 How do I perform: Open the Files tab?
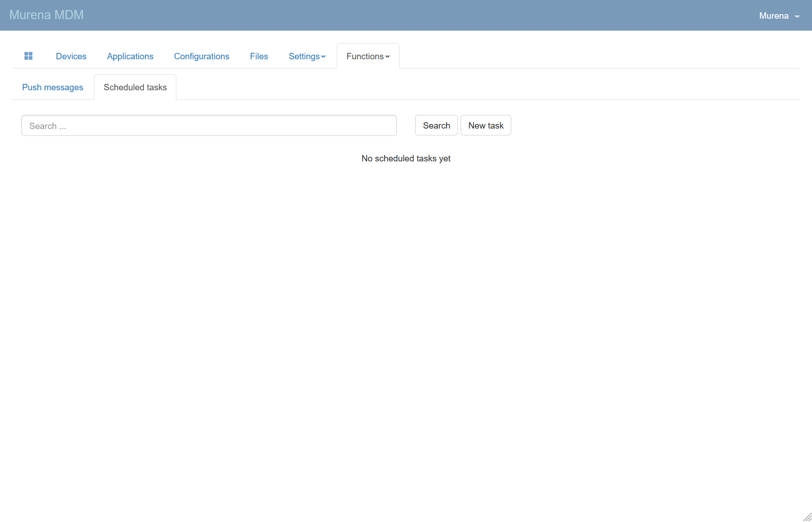pyautogui.click(x=259, y=56)
